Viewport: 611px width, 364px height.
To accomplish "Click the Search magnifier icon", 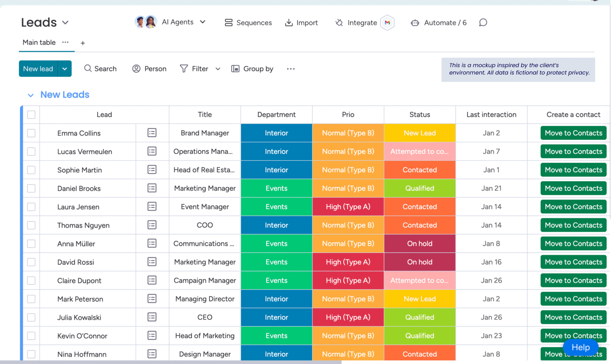I will (x=88, y=69).
